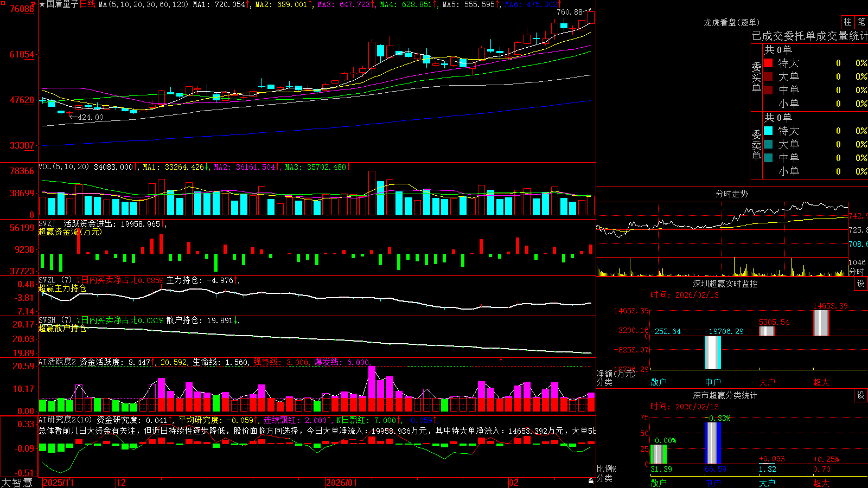Click the 分时走势 panel title

pos(731,194)
